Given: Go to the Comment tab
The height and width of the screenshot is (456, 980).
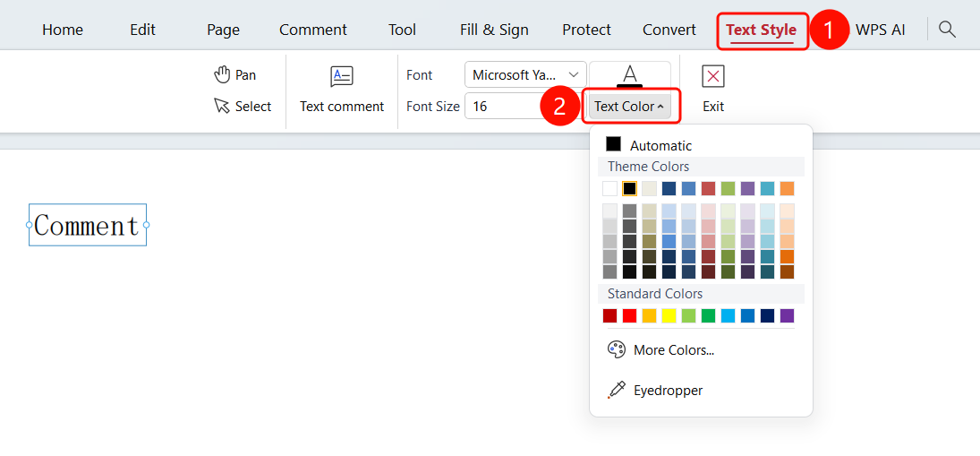Looking at the screenshot, I should [x=313, y=30].
